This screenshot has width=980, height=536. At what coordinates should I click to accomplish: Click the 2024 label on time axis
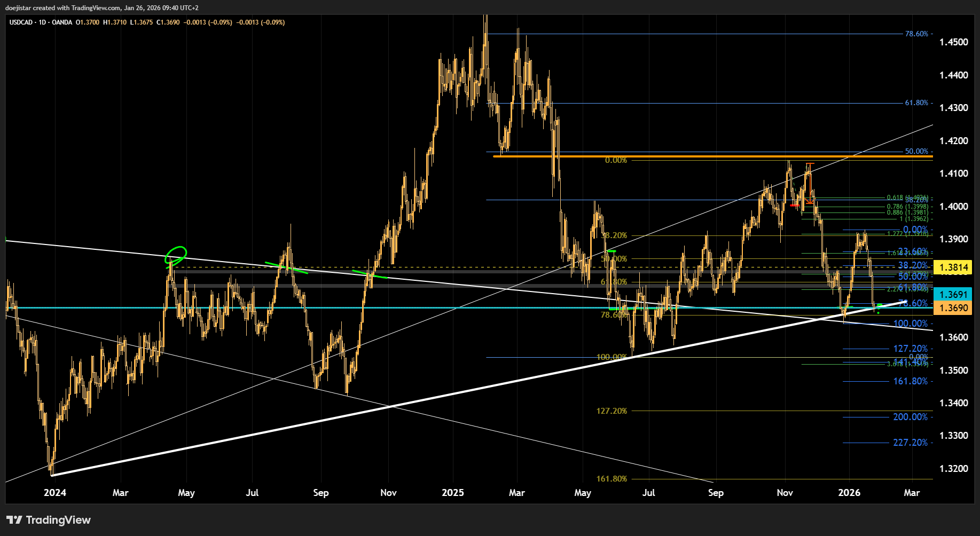55,493
